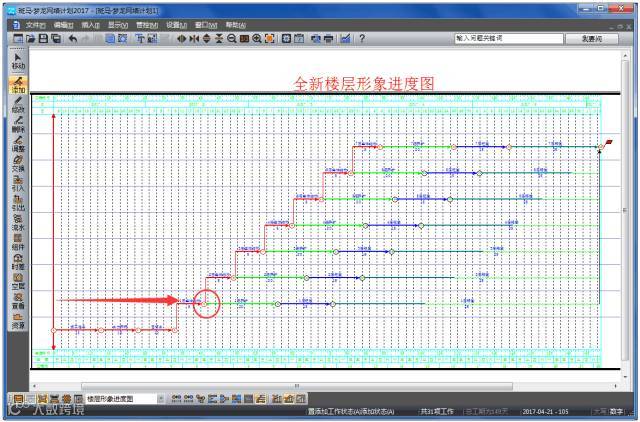Click the scroll right arrow of horizontal scrollbar
640x422 pixels.
(x=615, y=386)
